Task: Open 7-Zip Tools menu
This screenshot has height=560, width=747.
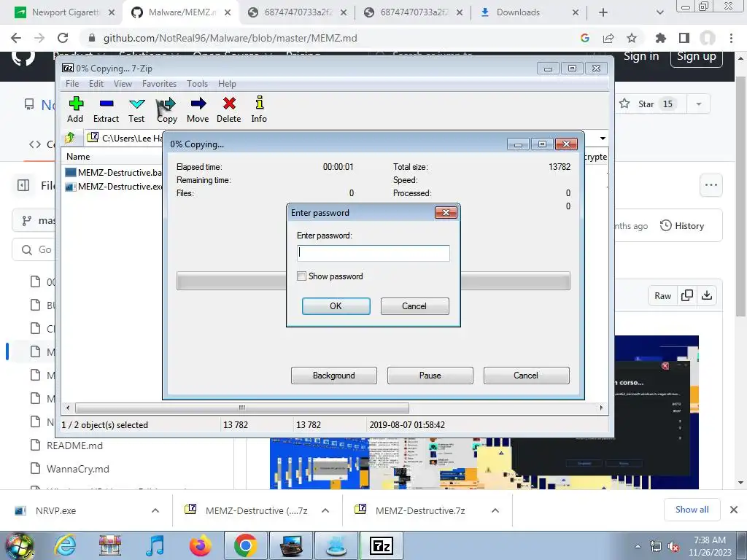Action: 197,84
